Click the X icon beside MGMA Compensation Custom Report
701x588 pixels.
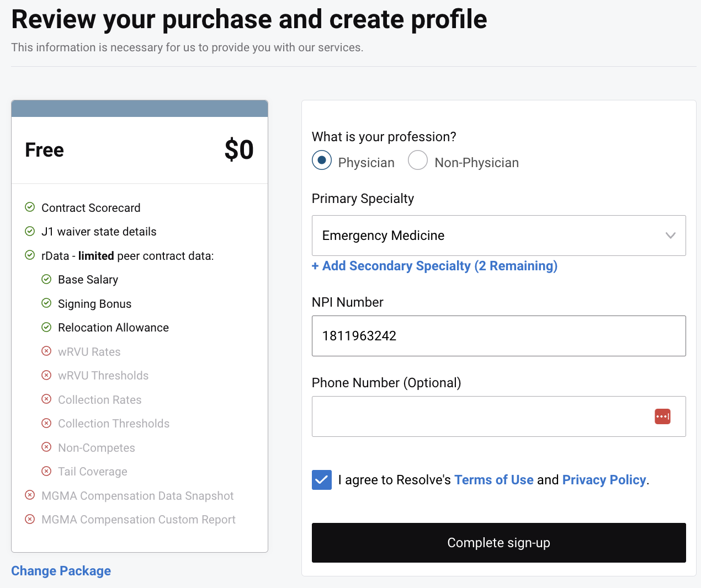pyautogui.click(x=30, y=519)
